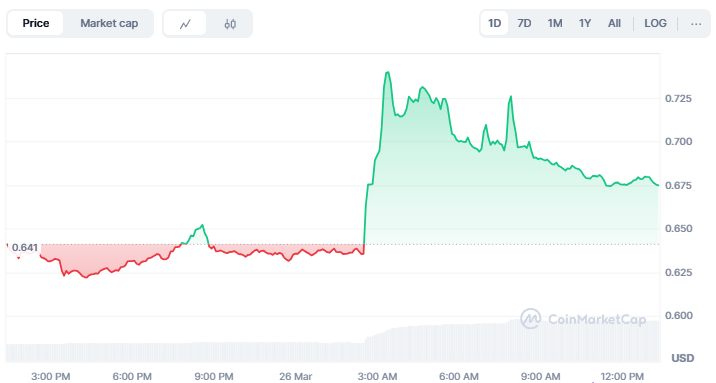Click the 3:00 AM time axis label
The width and height of the screenshot is (716, 383).
point(377,377)
